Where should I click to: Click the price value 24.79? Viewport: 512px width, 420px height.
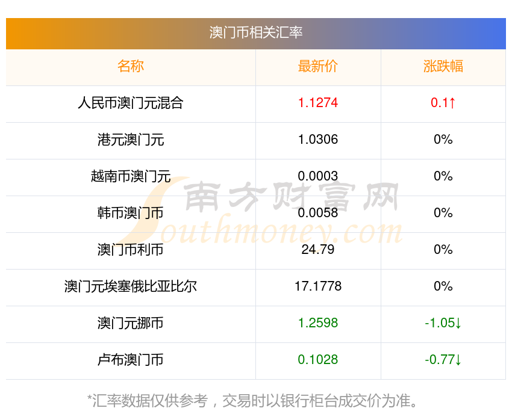317,250
